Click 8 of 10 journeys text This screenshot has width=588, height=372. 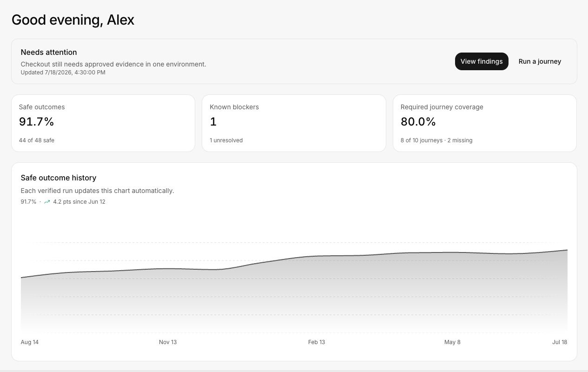422,140
